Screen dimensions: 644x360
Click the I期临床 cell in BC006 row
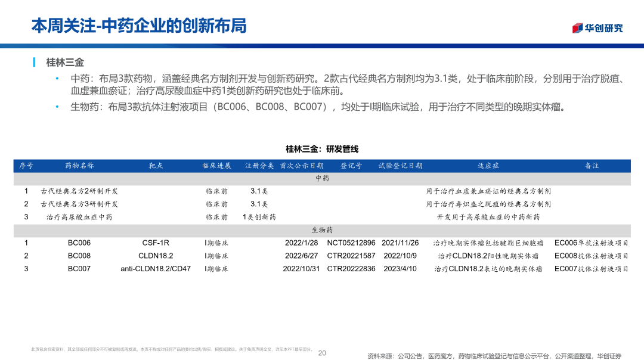click(x=216, y=243)
